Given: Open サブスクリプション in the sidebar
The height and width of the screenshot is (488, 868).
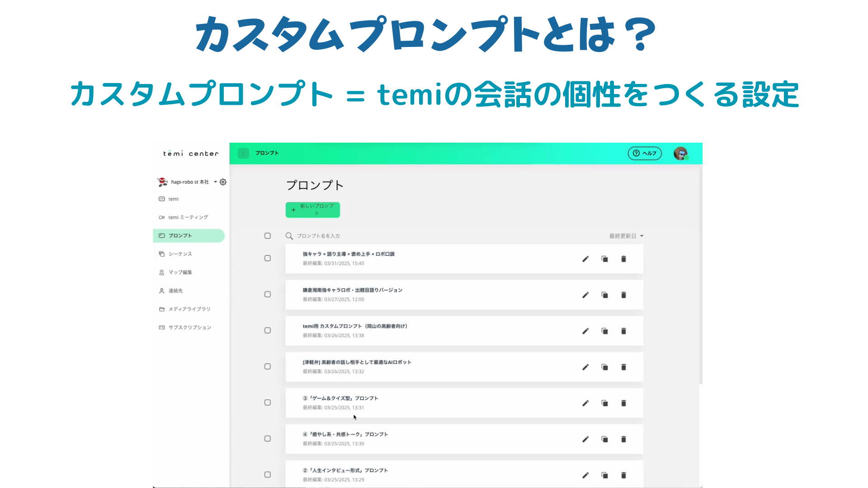Looking at the screenshot, I should click(x=185, y=328).
